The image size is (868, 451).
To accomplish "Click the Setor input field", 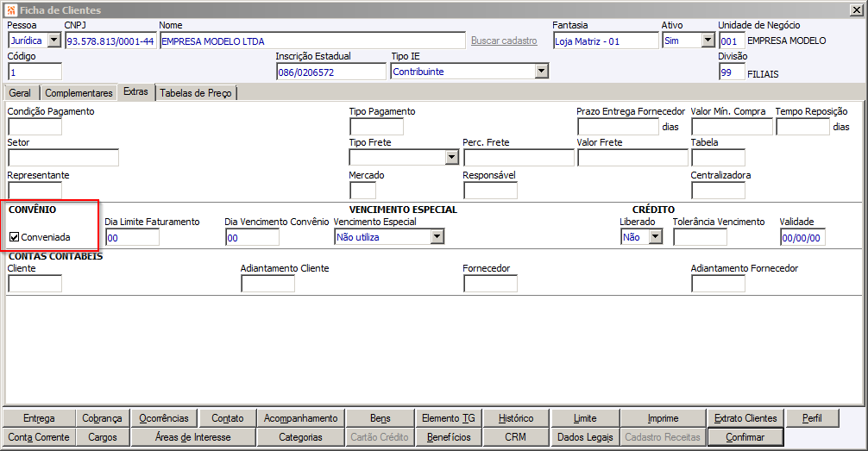I will click(x=64, y=158).
